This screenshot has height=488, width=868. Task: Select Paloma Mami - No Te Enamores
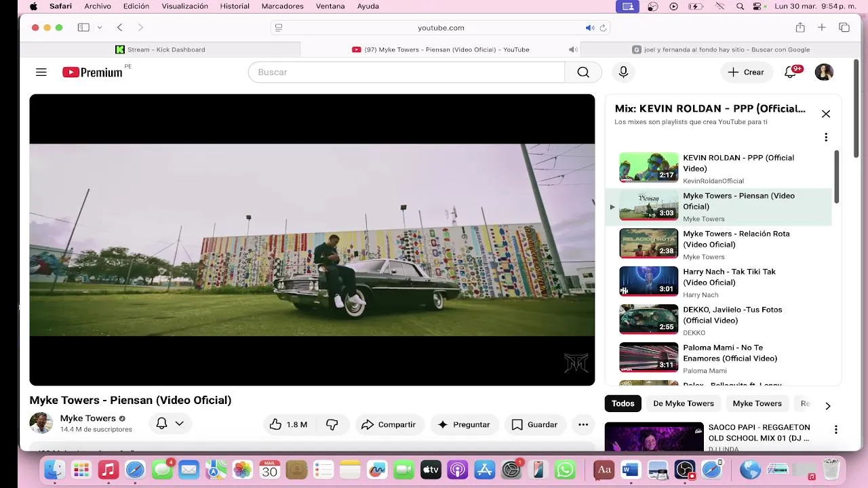720,358
